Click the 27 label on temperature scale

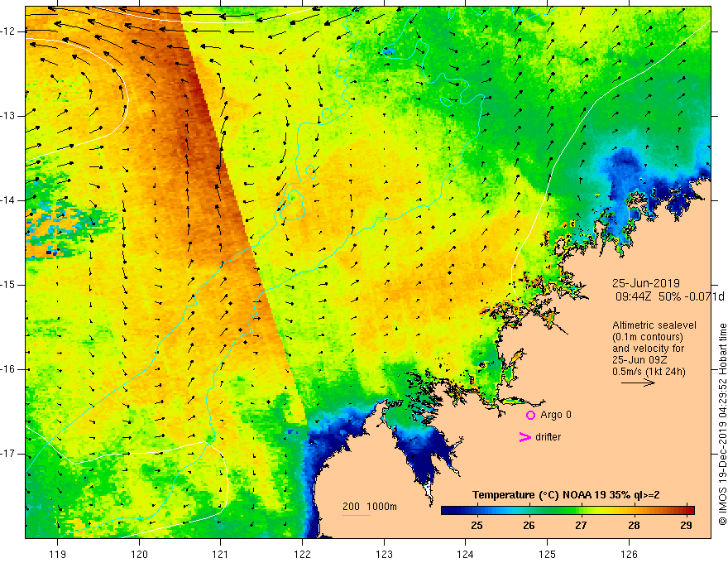click(x=581, y=526)
